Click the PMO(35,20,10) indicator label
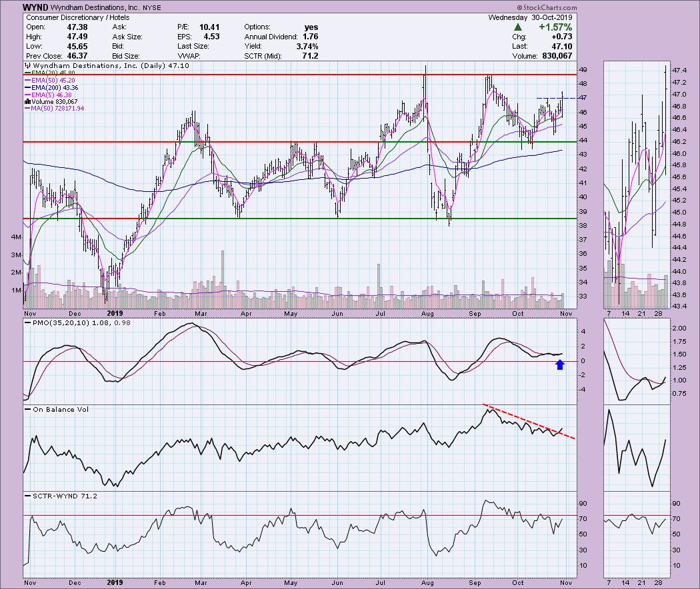 coord(77,322)
